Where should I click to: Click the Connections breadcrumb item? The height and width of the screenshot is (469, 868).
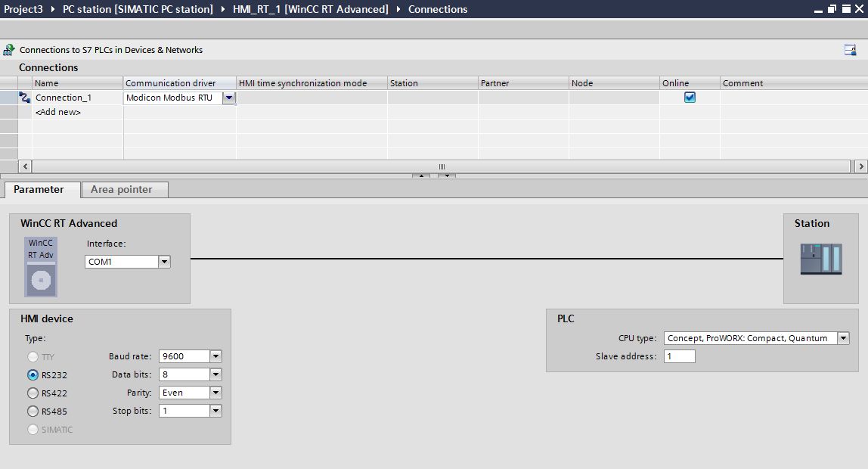(438, 9)
